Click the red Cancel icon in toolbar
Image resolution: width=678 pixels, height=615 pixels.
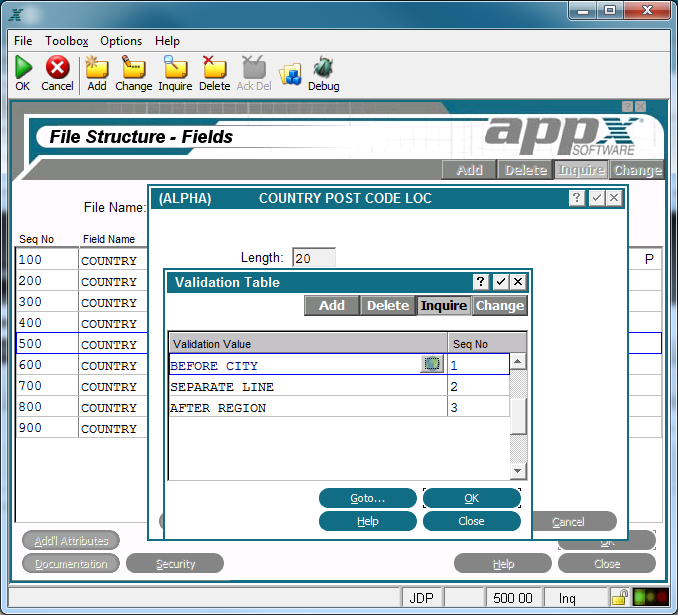tap(58, 67)
